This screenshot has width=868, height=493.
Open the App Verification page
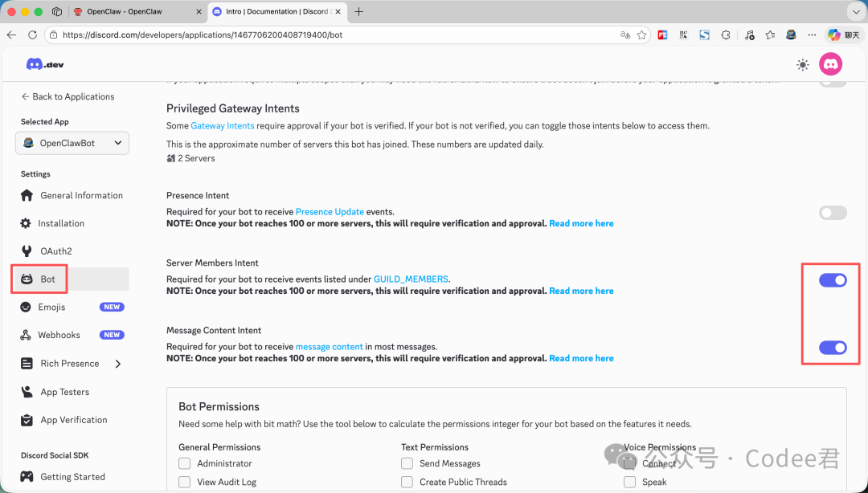(x=72, y=420)
